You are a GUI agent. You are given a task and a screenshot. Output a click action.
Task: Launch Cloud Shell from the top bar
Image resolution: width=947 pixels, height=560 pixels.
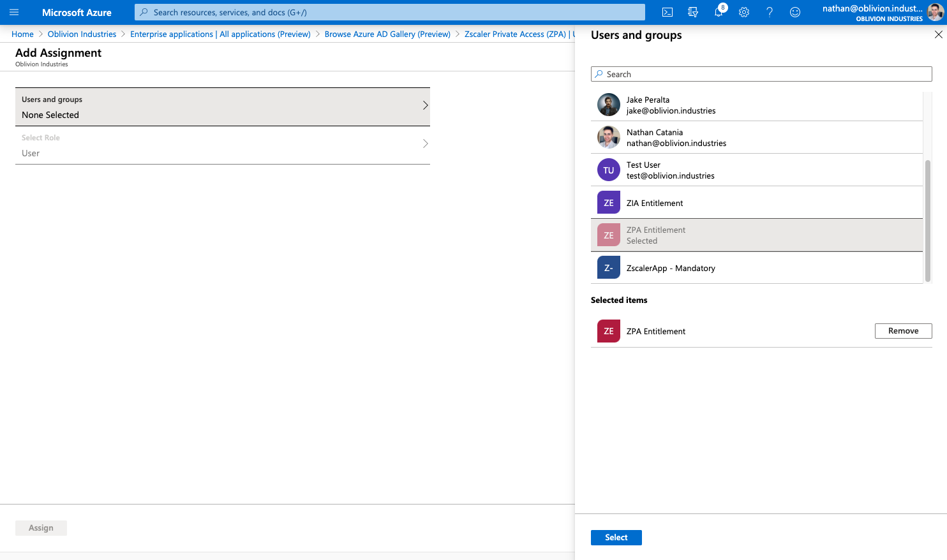click(667, 12)
